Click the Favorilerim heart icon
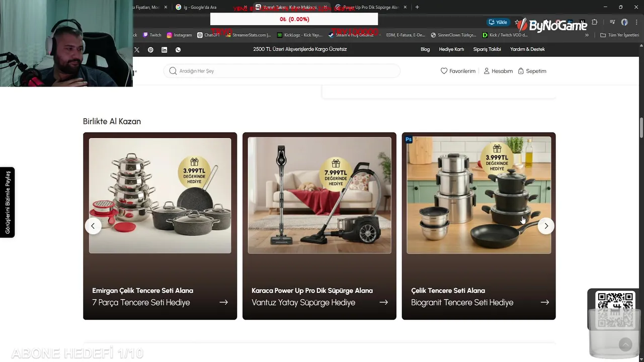 tap(444, 71)
